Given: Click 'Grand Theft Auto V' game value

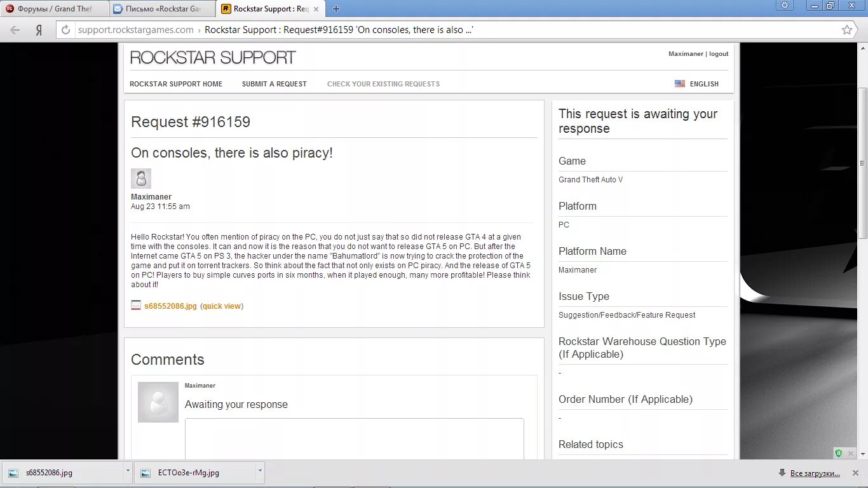Looking at the screenshot, I should coord(590,180).
